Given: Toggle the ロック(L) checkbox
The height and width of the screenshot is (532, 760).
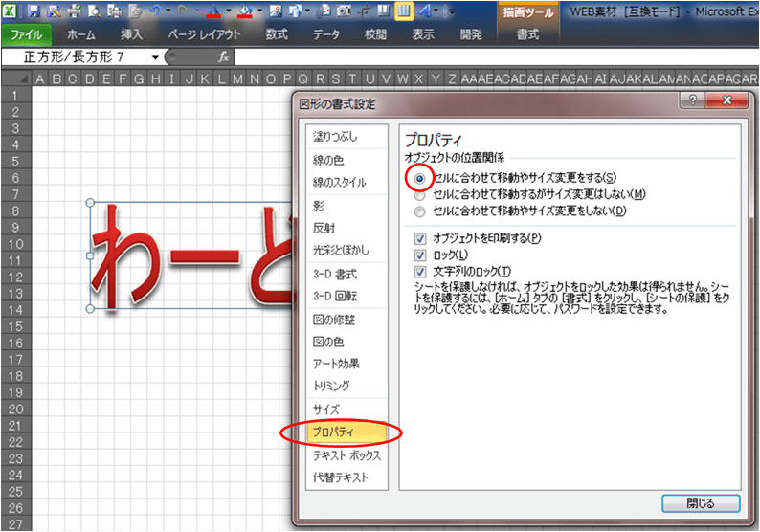Looking at the screenshot, I should coord(420,255).
